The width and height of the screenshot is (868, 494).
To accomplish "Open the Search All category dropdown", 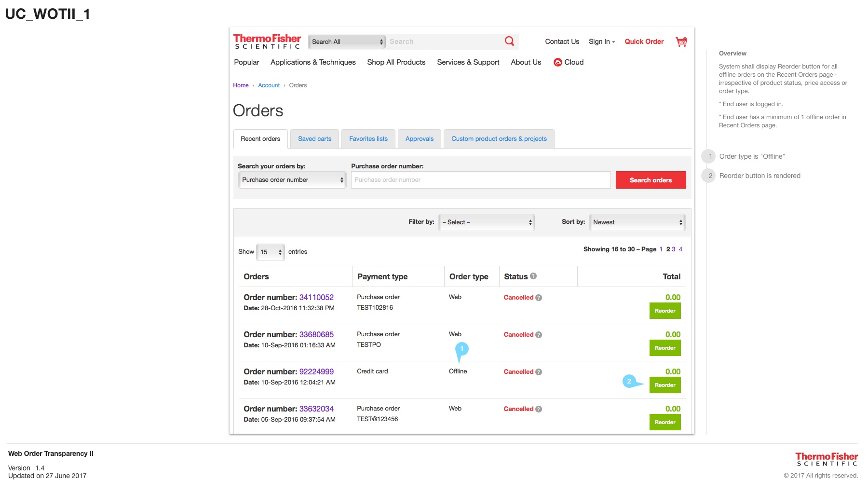I will [x=347, y=42].
